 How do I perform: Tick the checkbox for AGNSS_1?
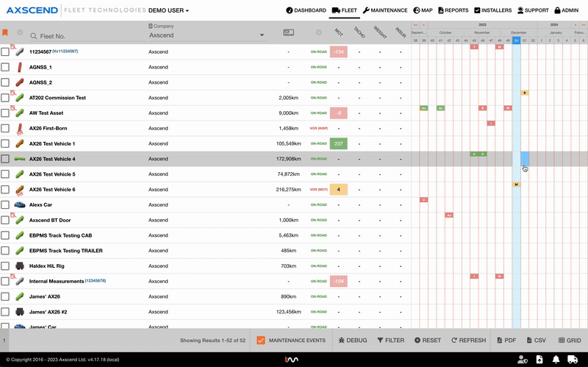click(6, 67)
